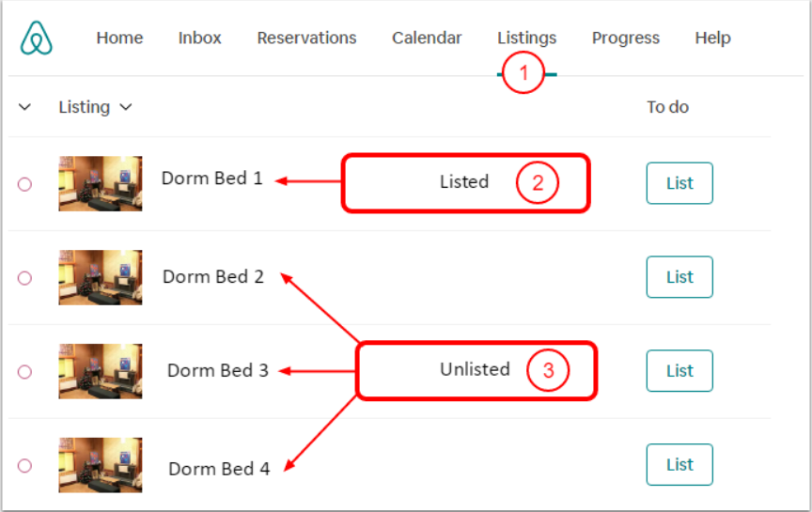Viewport: 812px width, 512px height.
Task: Go to Reservations in the navigation
Action: (306, 39)
